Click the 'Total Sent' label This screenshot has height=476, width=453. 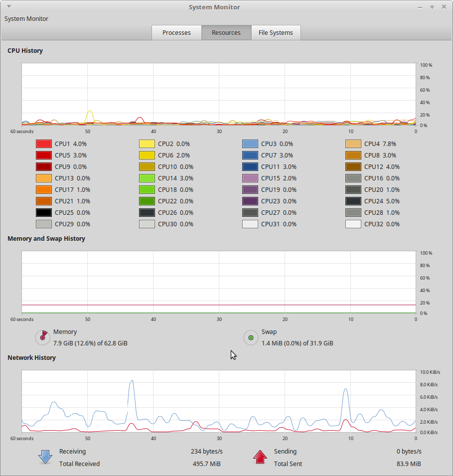coord(288,464)
